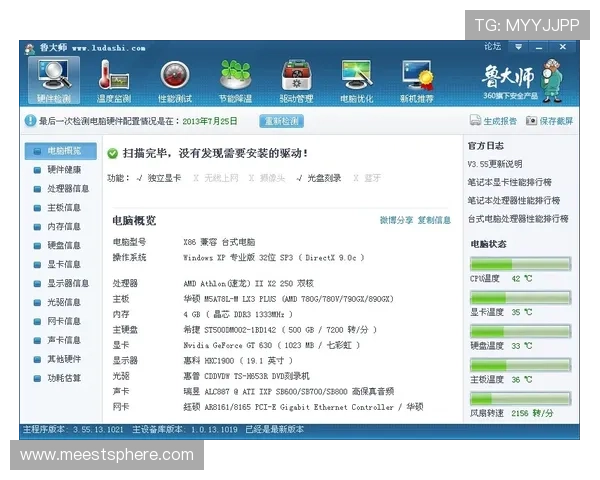Click the blue info icon beside last-scan text
Image resolution: width=600 pixels, height=480 pixels.
[x=30, y=121]
